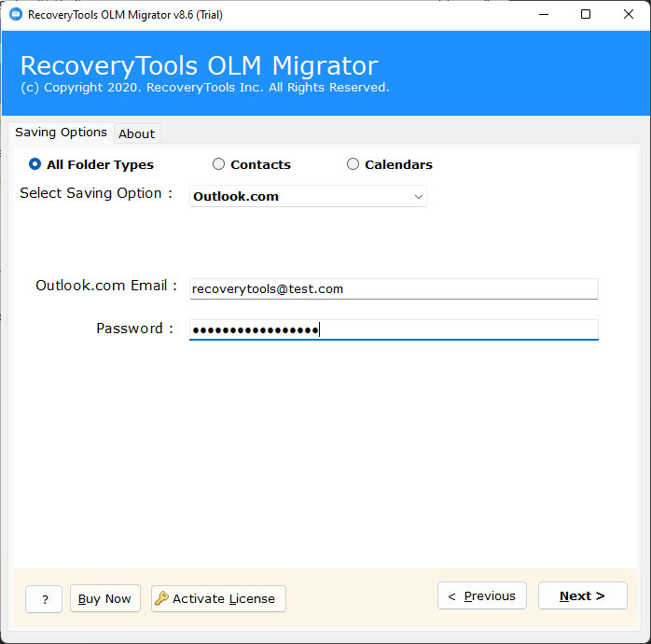Click the Outlook.com Email input field
Viewport: 651px width, 644px height.
(394, 288)
